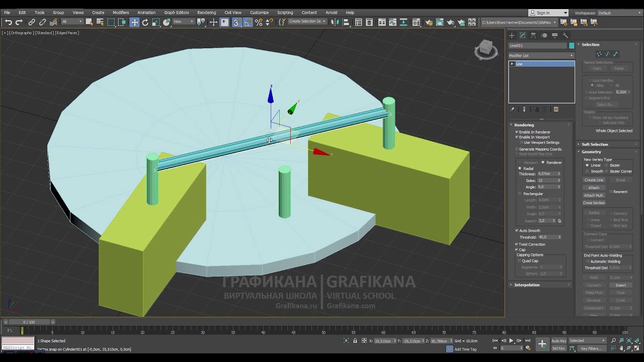Open the Key Filters... button
Image resolution: width=644 pixels, height=362 pixels.
click(591, 348)
